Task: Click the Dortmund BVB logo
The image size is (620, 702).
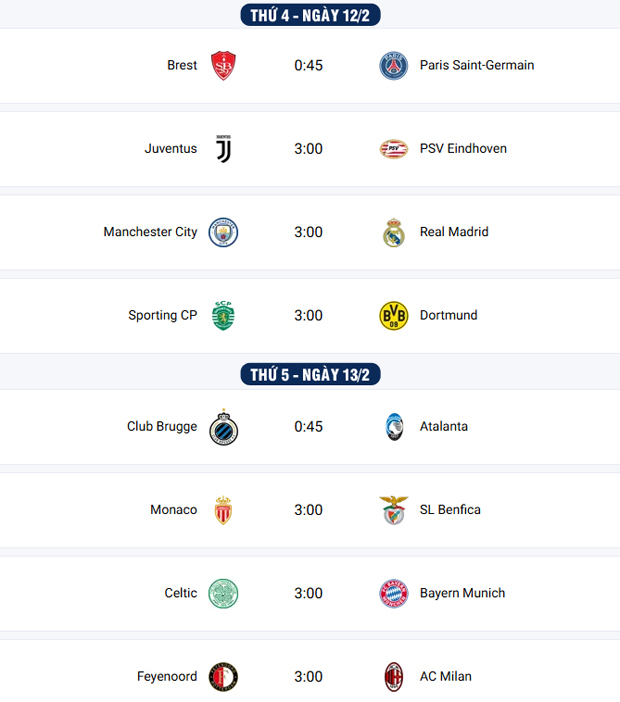Action: point(394,315)
